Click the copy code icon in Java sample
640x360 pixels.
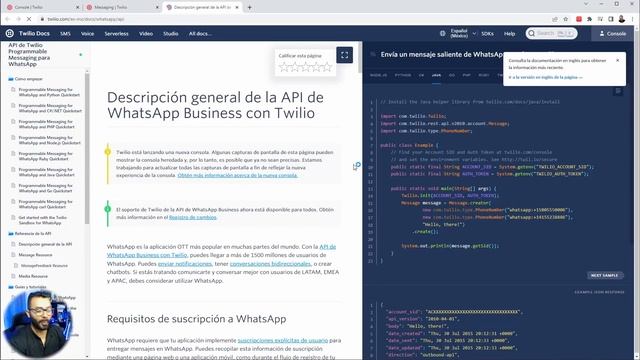tap(618, 91)
